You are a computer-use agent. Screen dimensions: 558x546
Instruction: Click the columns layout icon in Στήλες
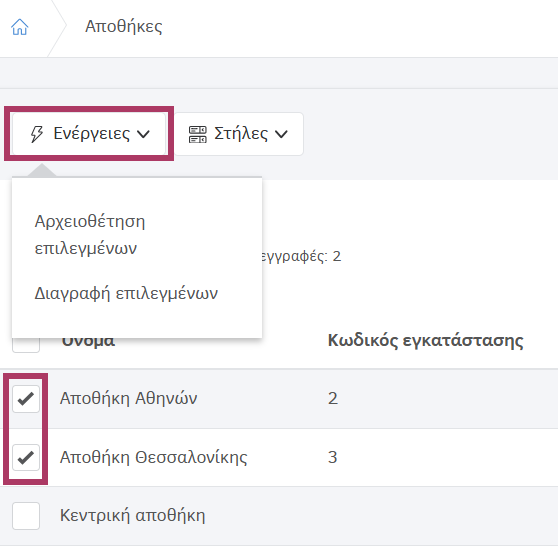click(198, 134)
